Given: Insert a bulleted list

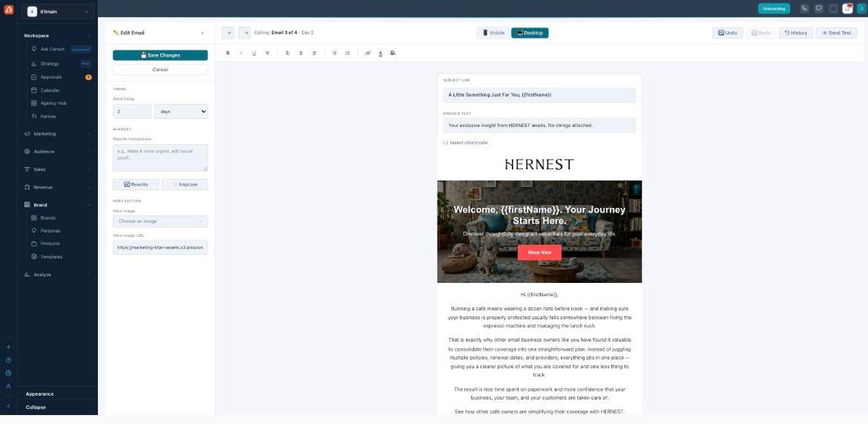Looking at the screenshot, I should point(335,53).
